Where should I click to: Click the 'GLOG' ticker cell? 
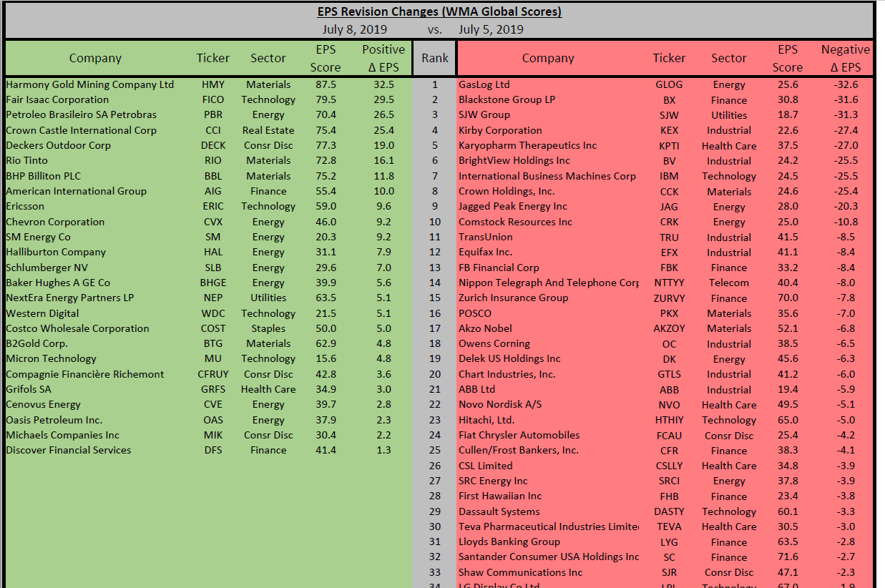point(669,84)
